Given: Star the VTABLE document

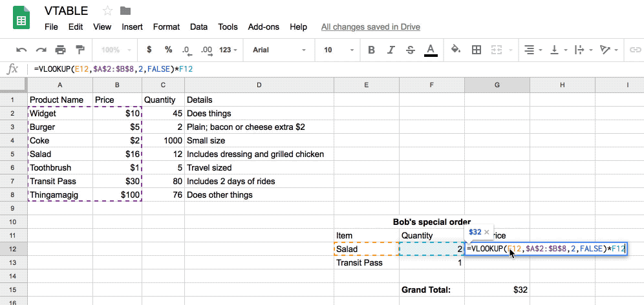Looking at the screenshot, I should (107, 11).
